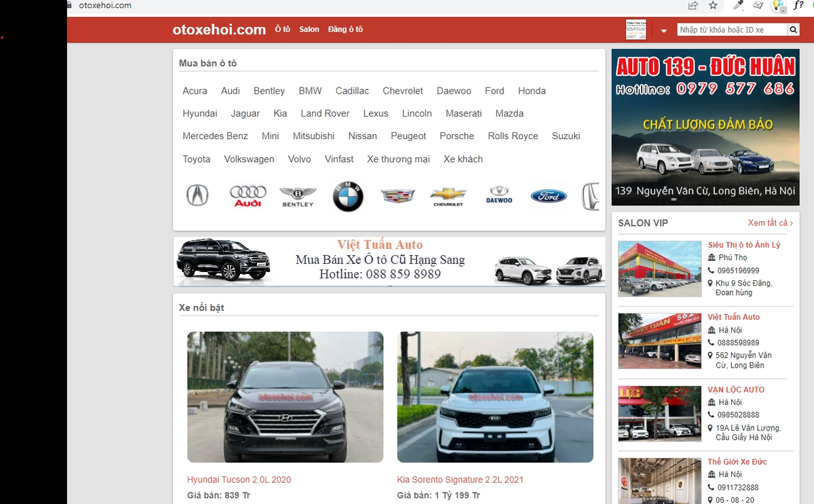Click the Audi logo icon
Viewport: 814px width, 504px height.
(248, 196)
